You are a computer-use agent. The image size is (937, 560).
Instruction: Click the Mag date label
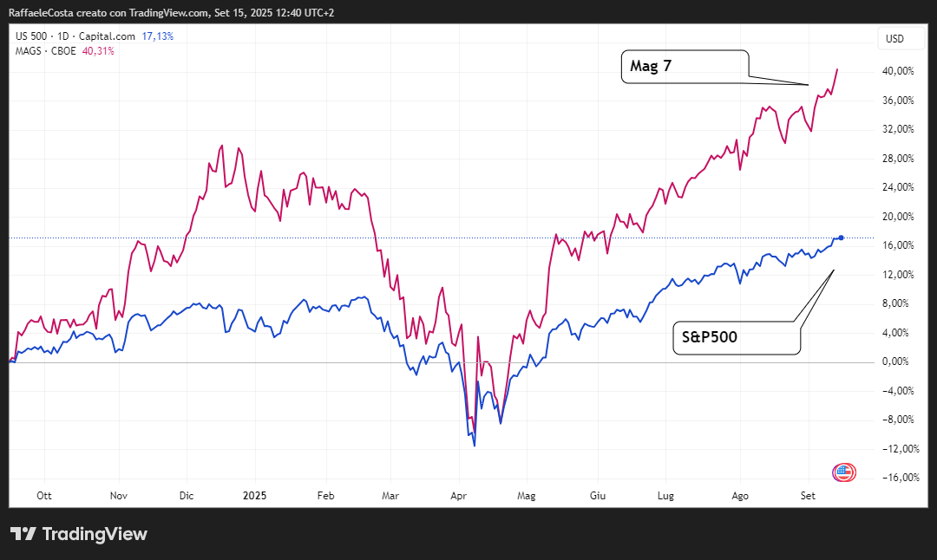point(527,496)
